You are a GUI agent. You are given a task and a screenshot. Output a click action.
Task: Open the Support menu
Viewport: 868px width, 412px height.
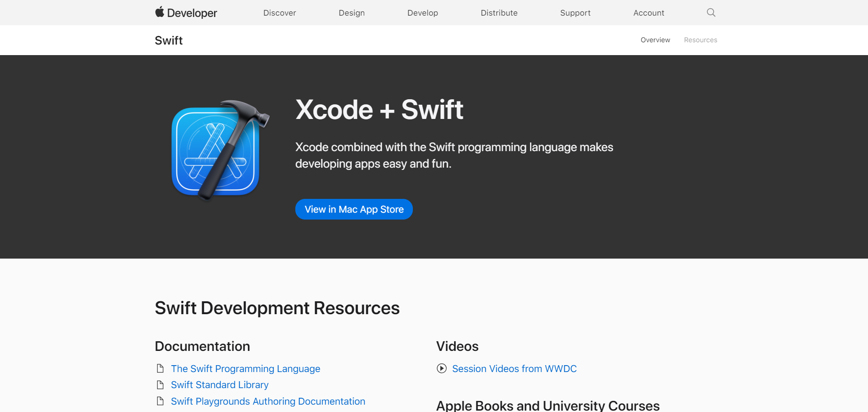pyautogui.click(x=575, y=13)
